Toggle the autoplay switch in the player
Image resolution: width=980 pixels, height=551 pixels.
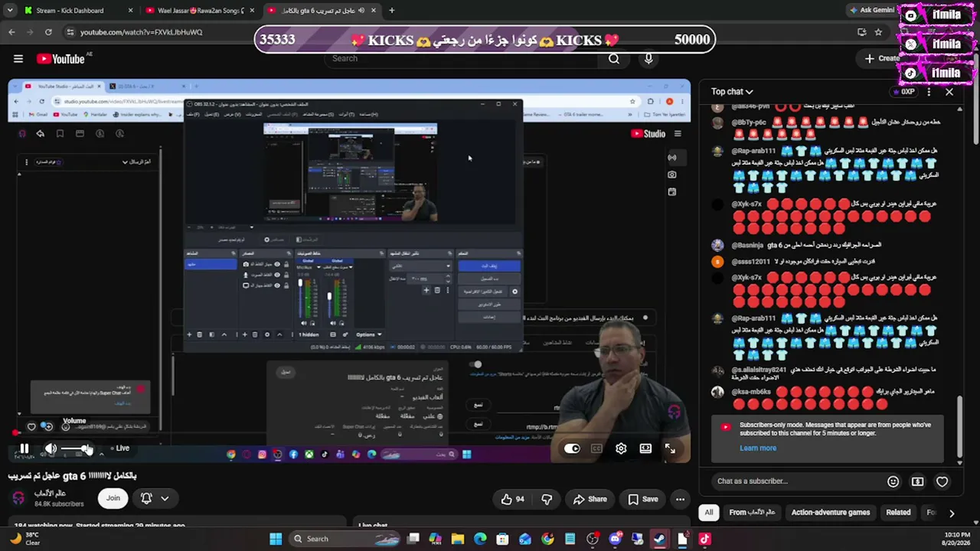[x=572, y=449]
